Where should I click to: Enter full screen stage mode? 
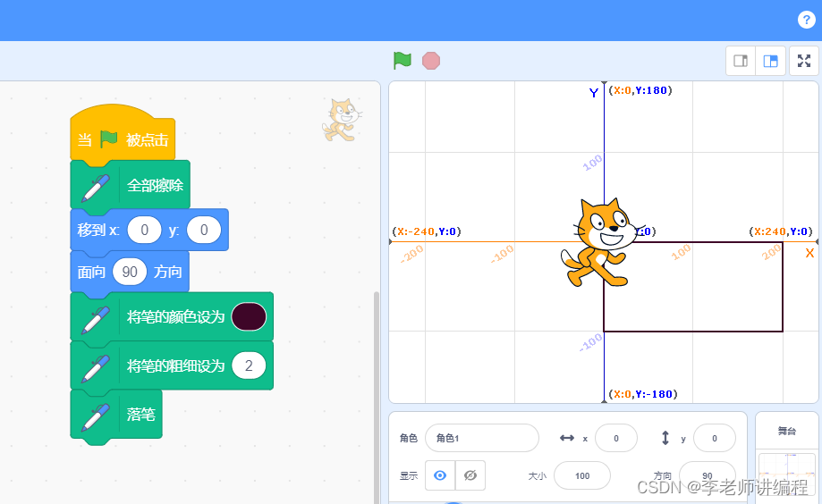[x=804, y=61]
